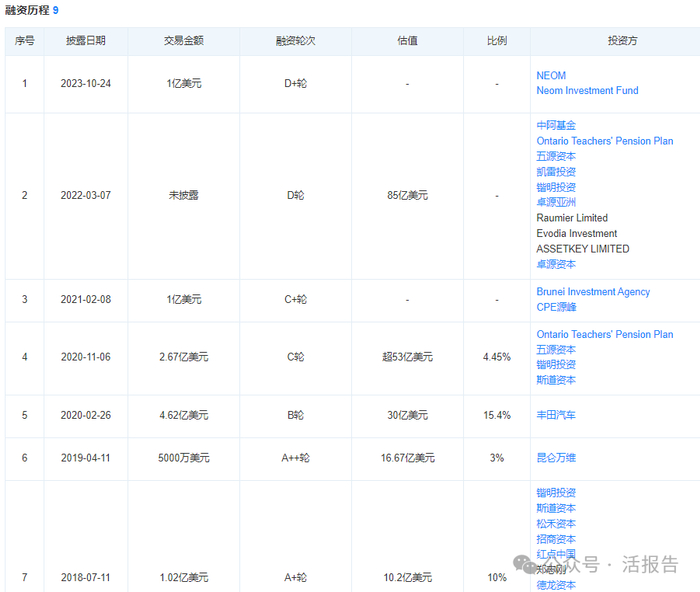Click the 估值 column header

(408, 41)
